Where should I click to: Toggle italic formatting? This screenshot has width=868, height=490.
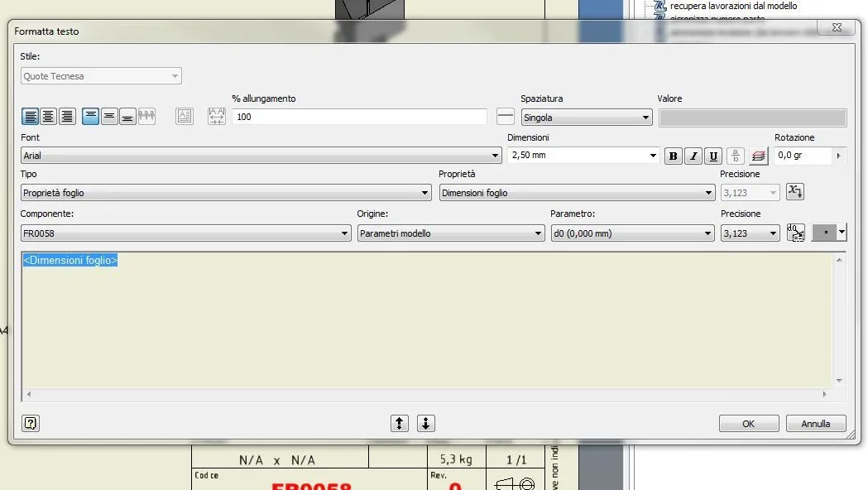tap(693, 156)
